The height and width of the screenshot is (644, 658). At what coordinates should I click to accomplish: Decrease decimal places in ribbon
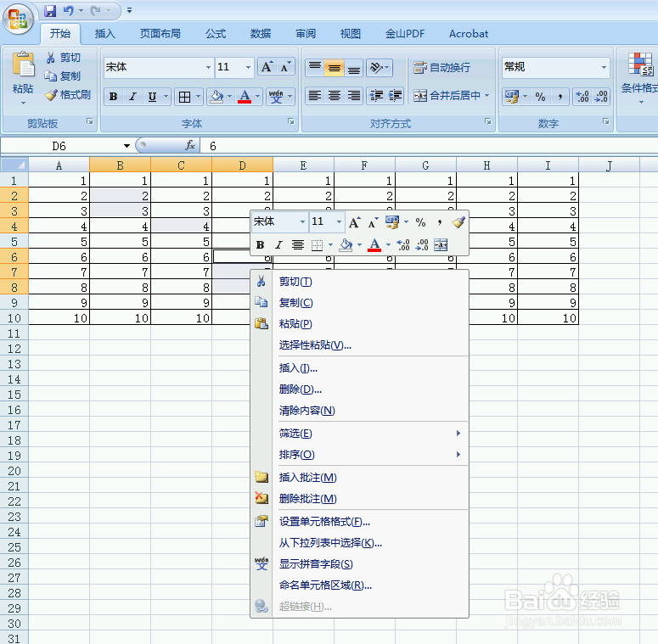(601, 97)
